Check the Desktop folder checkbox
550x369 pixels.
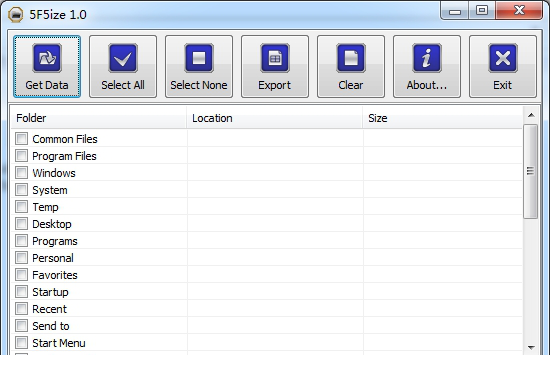click(x=21, y=223)
